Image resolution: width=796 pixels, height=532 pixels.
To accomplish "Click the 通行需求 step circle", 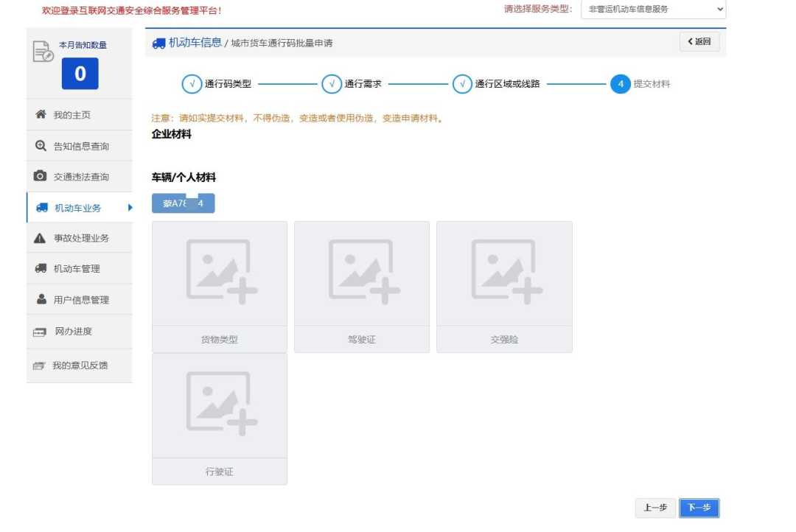I will [x=332, y=84].
